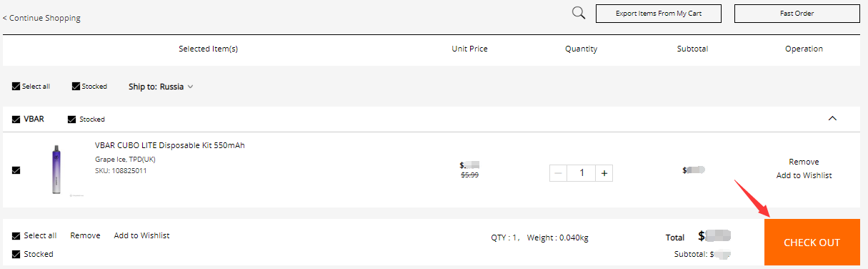Uncheck the VBAR brand checkbox
Image resolution: width=868 pixels, height=269 pixels.
(16, 119)
